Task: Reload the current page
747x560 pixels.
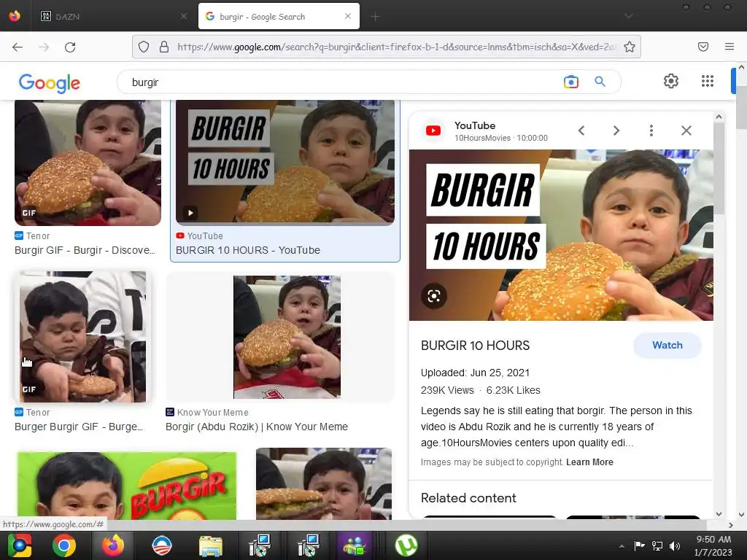Action: click(70, 47)
